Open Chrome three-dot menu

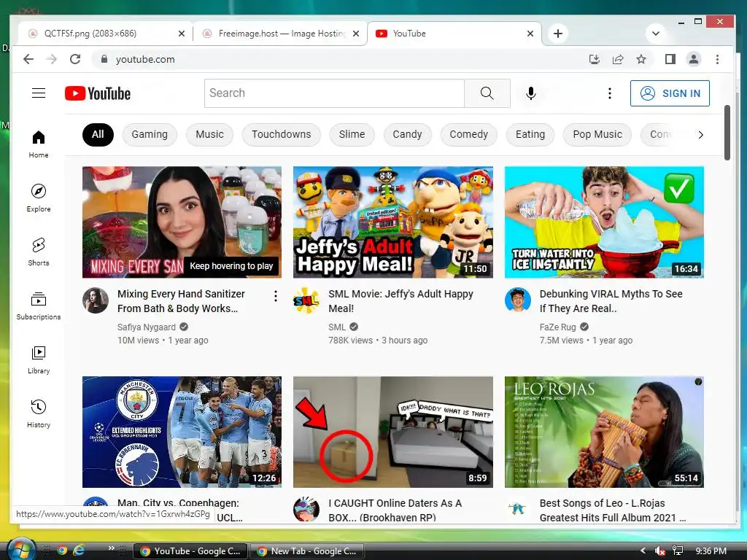tap(718, 59)
